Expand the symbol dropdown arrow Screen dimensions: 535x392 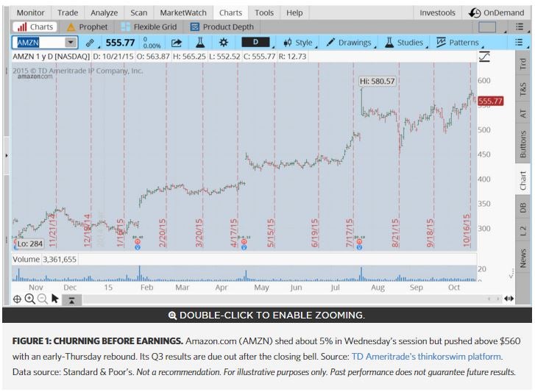pos(71,43)
